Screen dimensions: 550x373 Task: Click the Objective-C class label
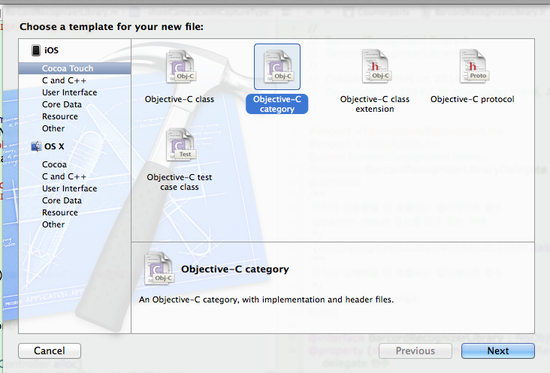179,99
